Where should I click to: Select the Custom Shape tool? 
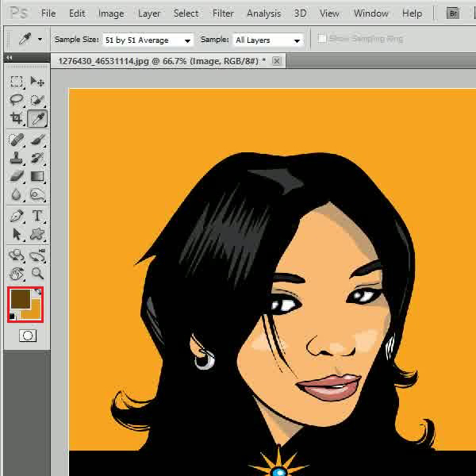coord(37,234)
